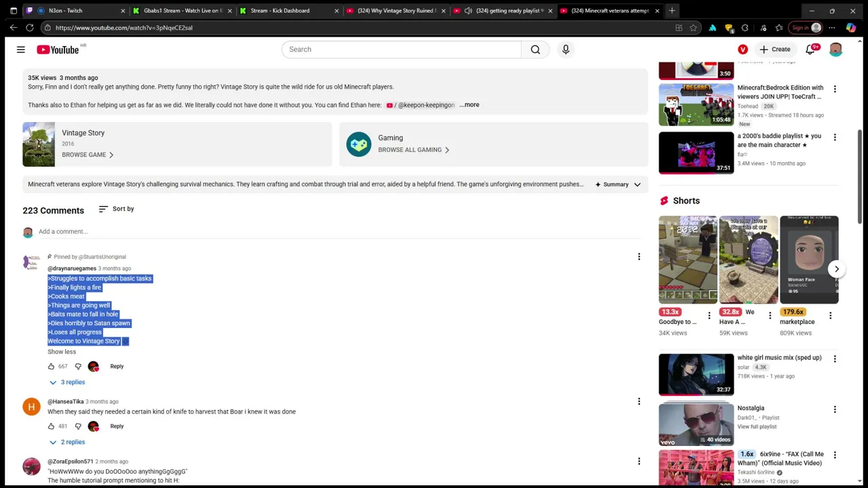The height and width of the screenshot is (488, 868).
Task: Open a new browser tab
Action: click(x=672, y=11)
